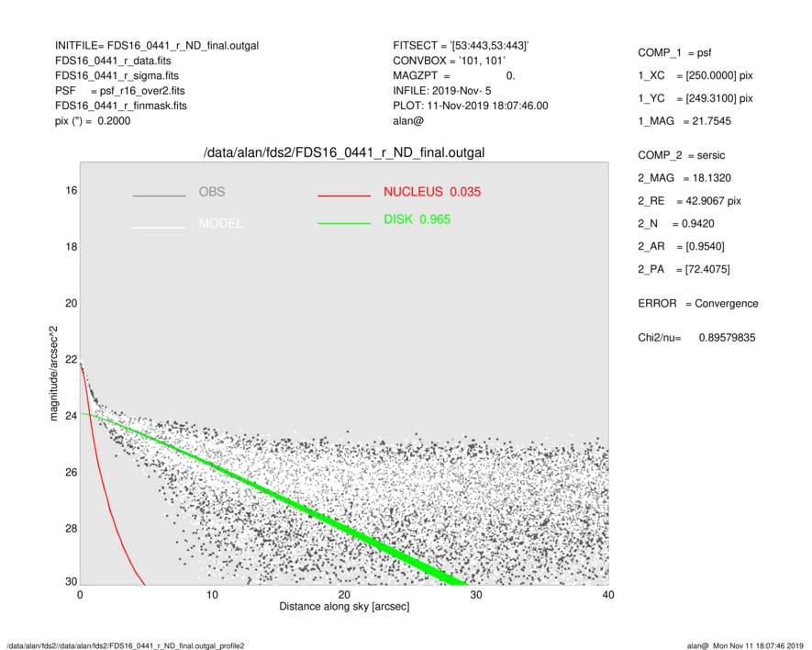Click the MAGZPT = 0. line
The width and height of the screenshot is (812, 650).
[x=454, y=75]
